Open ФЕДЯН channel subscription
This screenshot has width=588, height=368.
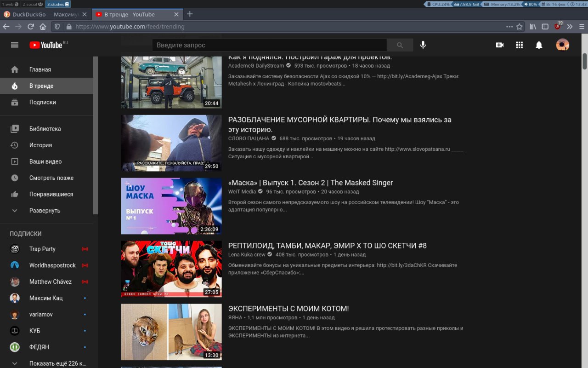click(x=46, y=347)
